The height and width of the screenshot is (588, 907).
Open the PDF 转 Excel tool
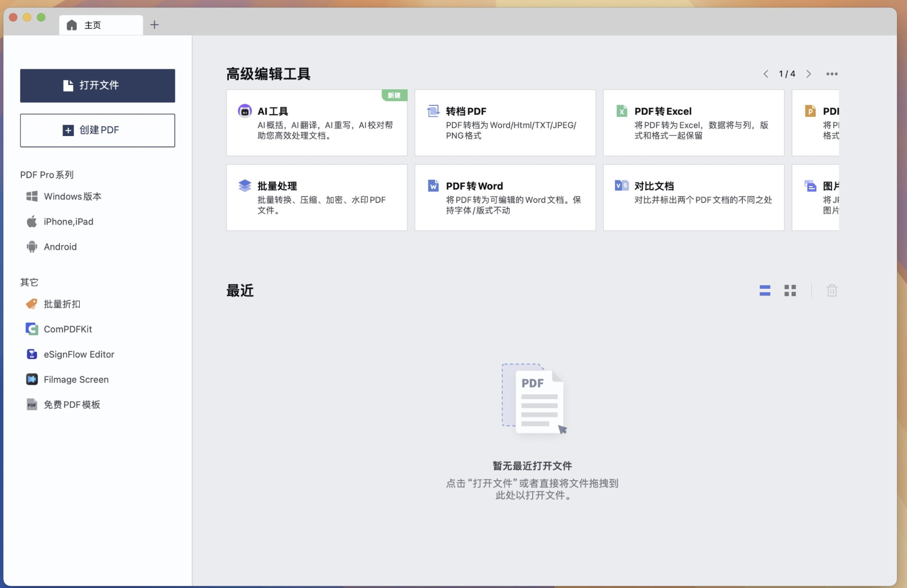(x=693, y=123)
